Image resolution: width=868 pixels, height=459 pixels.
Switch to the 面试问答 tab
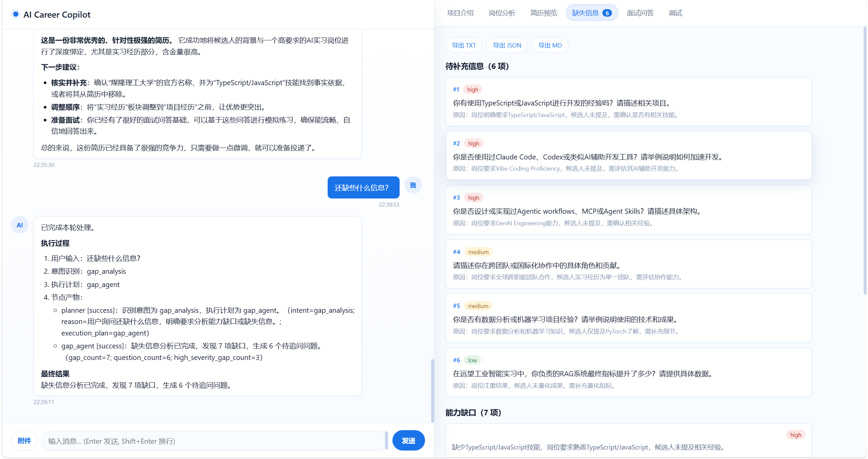(640, 13)
